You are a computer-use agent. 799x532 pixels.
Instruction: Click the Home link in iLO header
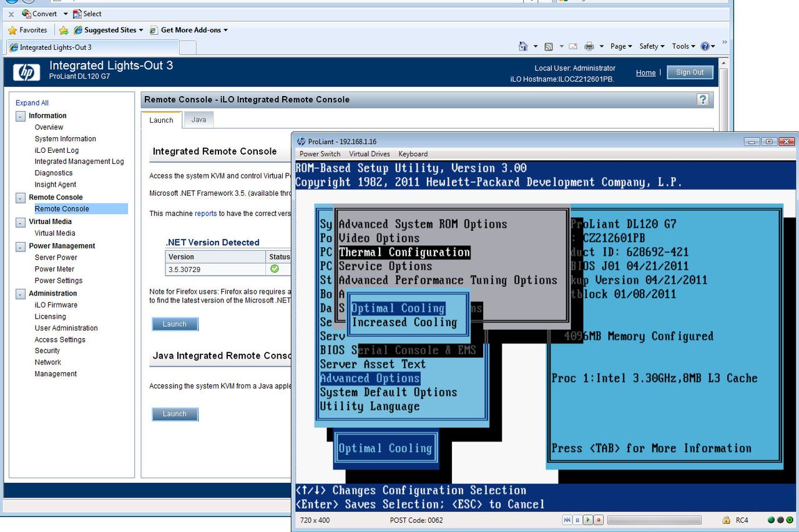645,73
